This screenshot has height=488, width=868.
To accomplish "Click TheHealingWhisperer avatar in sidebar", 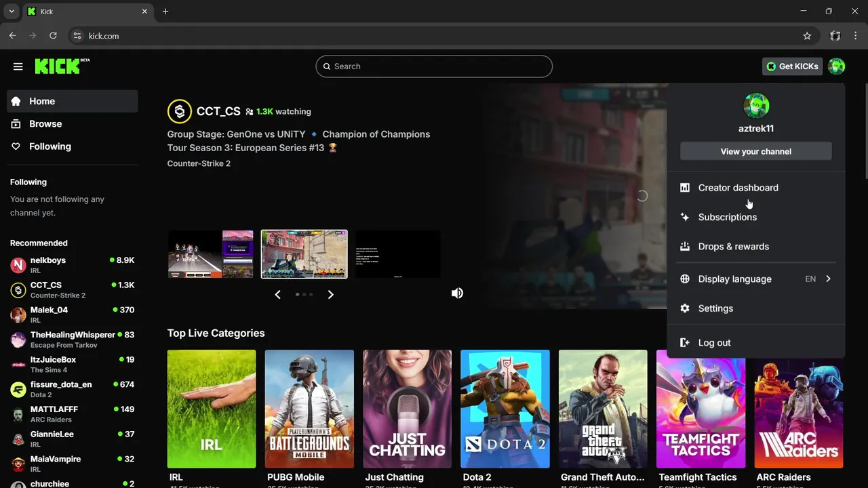I will [18, 340].
